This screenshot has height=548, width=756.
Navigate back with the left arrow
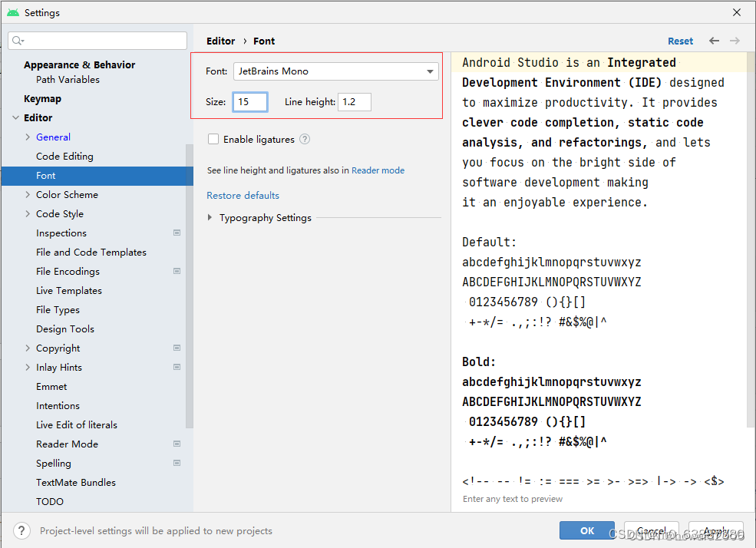(x=714, y=41)
